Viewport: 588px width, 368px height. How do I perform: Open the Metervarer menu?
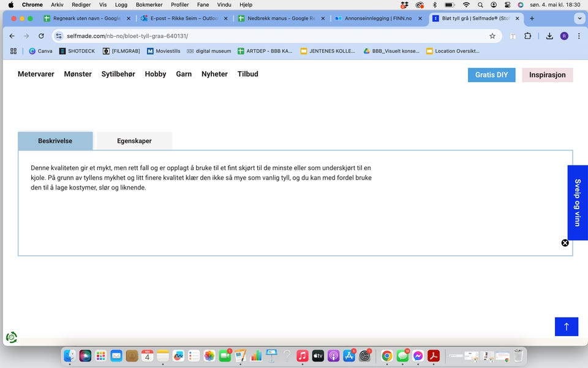(x=36, y=74)
